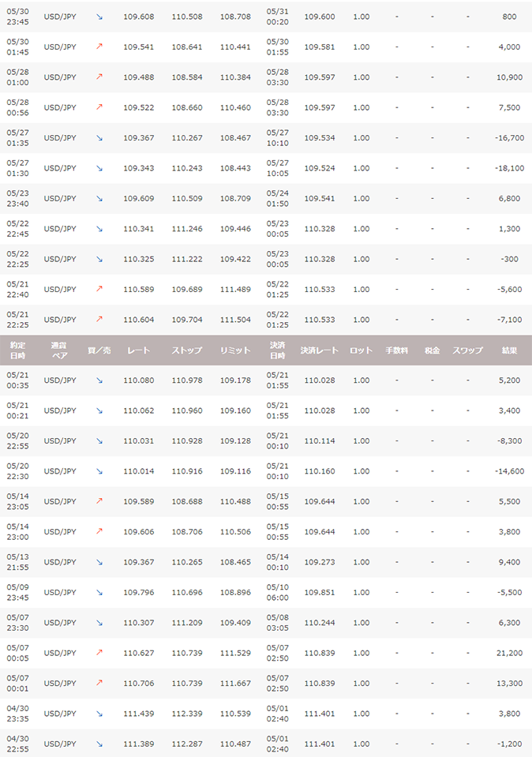The height and width of the screenshot is (757, 532).
Task: Select the 21,200 result value
Action: click(x=509, y=653)
